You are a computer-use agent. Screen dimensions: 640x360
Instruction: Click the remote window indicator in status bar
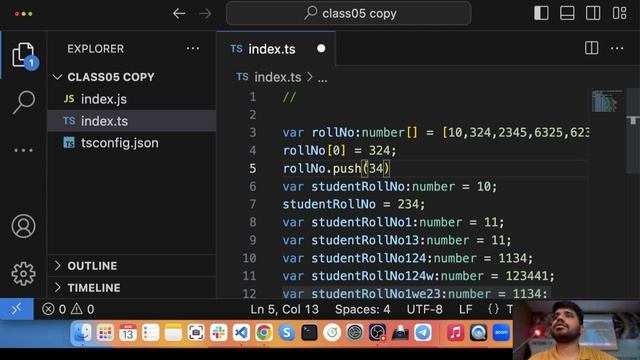coord(17,309)
